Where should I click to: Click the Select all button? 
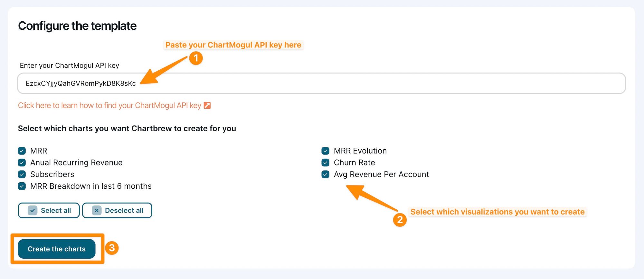coord(49,210)
